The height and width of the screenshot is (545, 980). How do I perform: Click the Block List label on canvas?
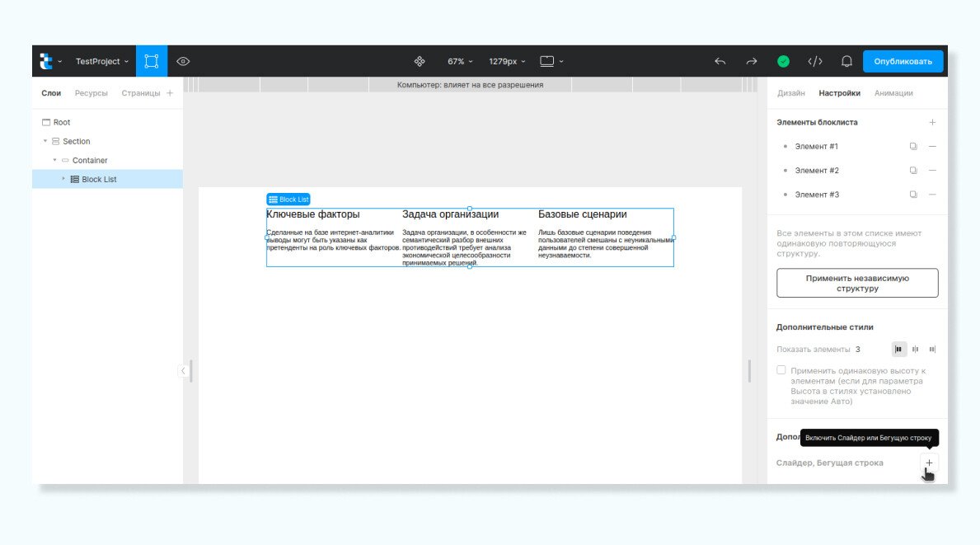[288, 200]
